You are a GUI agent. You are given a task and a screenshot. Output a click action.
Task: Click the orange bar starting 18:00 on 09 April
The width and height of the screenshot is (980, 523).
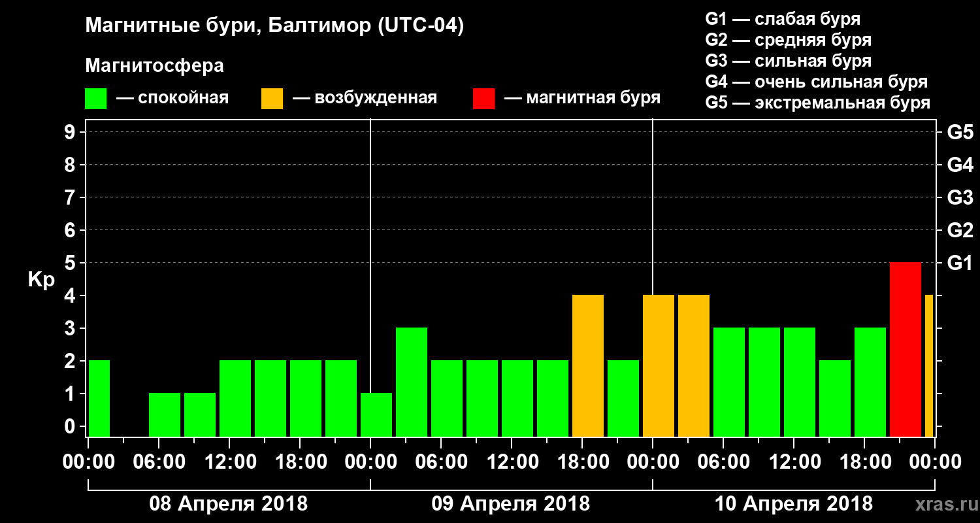[588, 366]
